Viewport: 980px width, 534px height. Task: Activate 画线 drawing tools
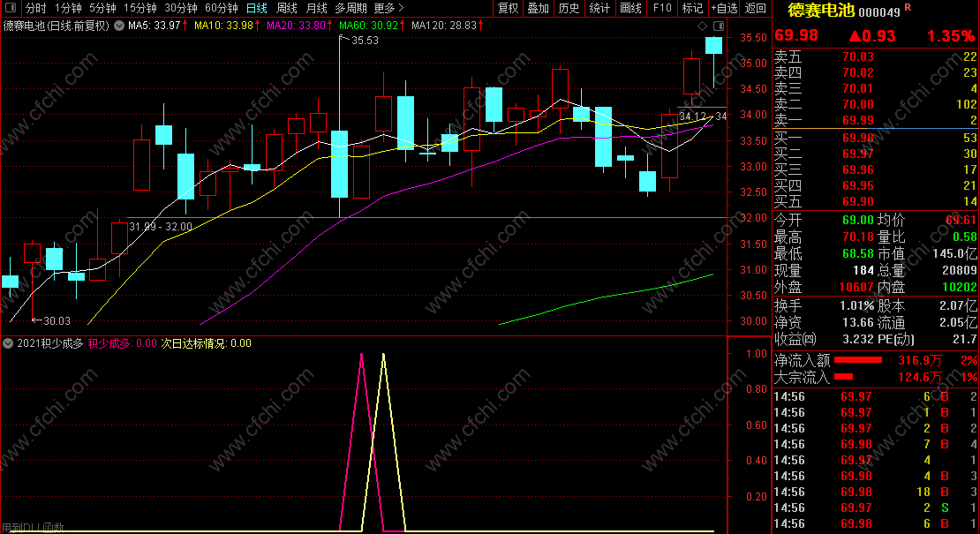tap(630, 8)
